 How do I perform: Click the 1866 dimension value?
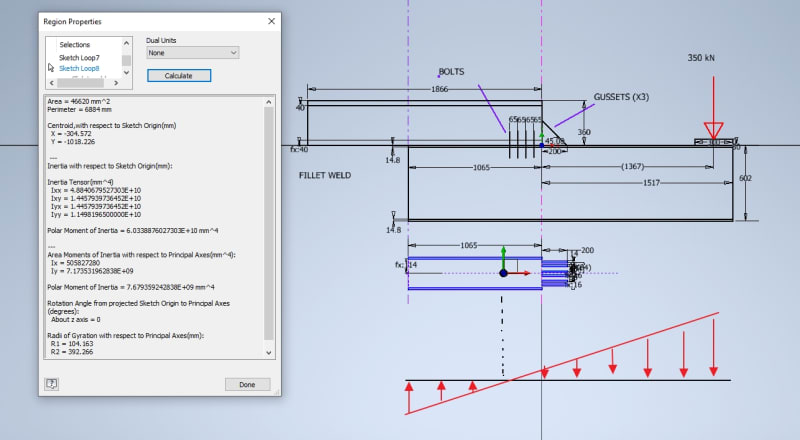pyautogui.click(x=439, y=89)
